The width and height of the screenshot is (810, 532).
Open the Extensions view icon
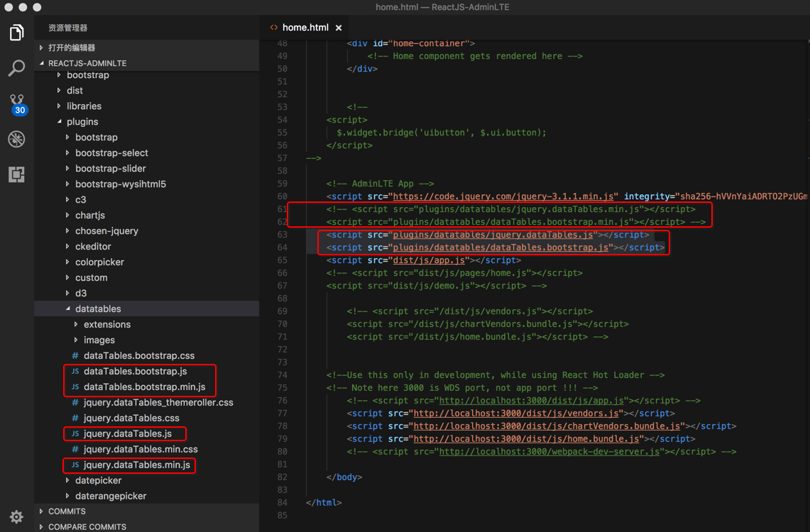point(16,174)
